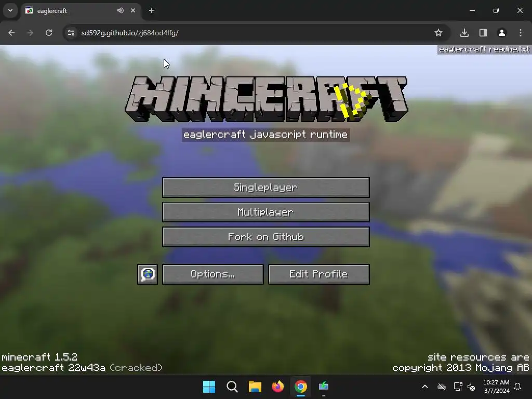Open the Windows Start menu
The width and height of the screenshot is (532, 399).
(x=209, y=387)
